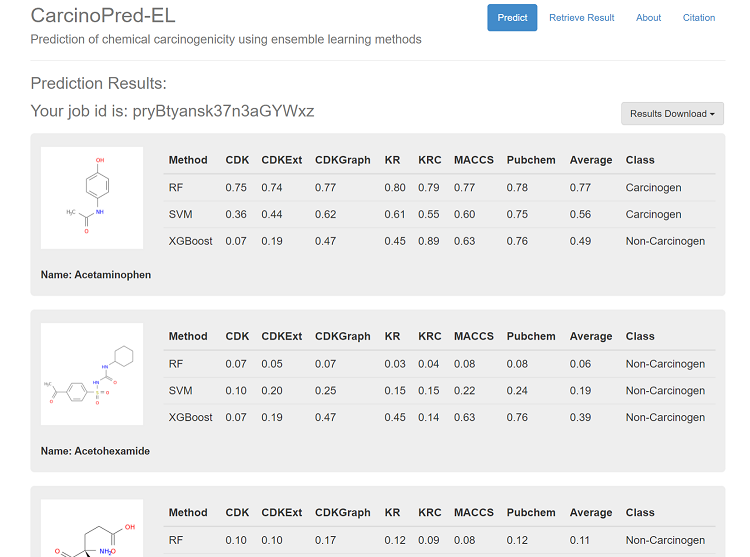
Task: Click the KRC header in third compound table
Action: [x=430, y=513]
